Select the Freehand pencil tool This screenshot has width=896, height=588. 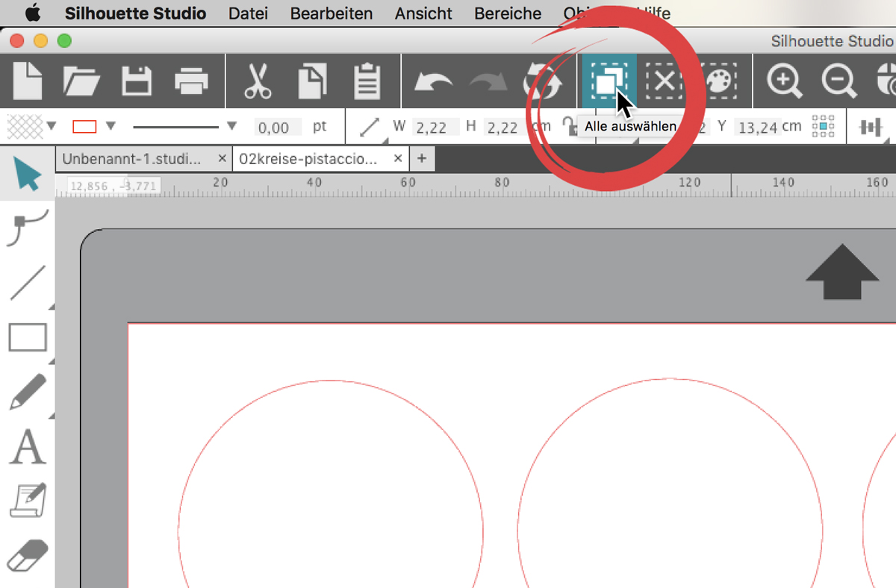pos(28,392)
